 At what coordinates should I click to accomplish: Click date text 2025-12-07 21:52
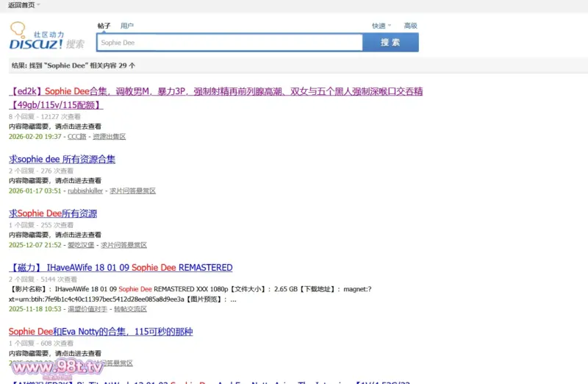pyautogui.click(x=35, y=245)
